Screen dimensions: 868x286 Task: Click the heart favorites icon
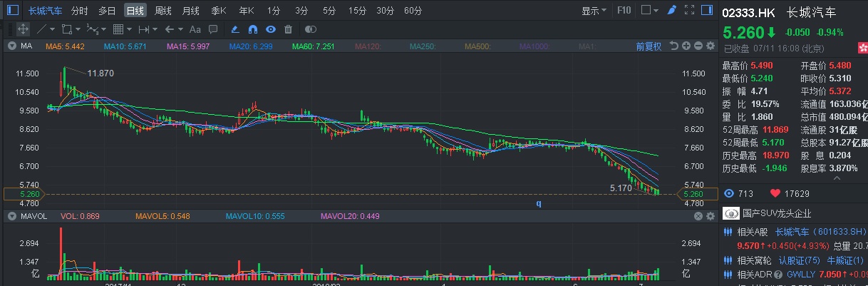coord(774,193)
